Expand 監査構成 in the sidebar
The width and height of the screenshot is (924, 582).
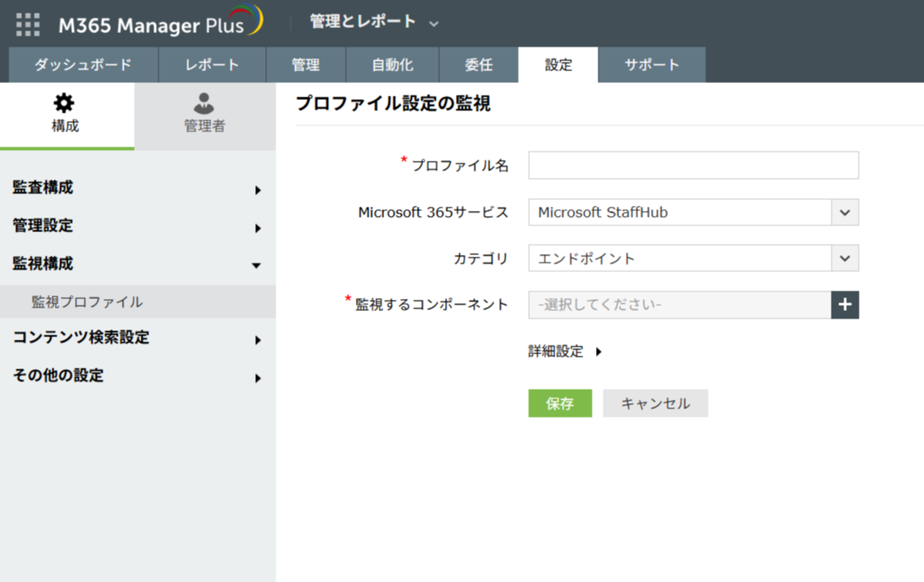pyautogui.click(x=136, y=188)
